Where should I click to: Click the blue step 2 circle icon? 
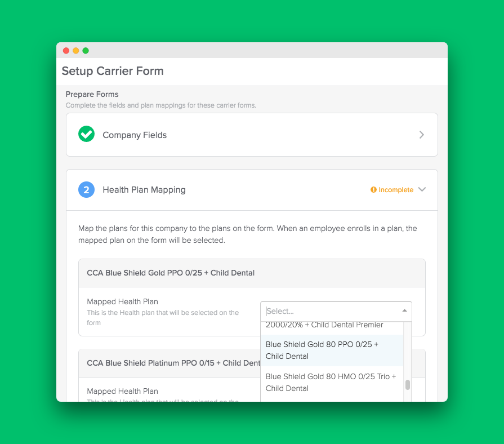[87, 190]
